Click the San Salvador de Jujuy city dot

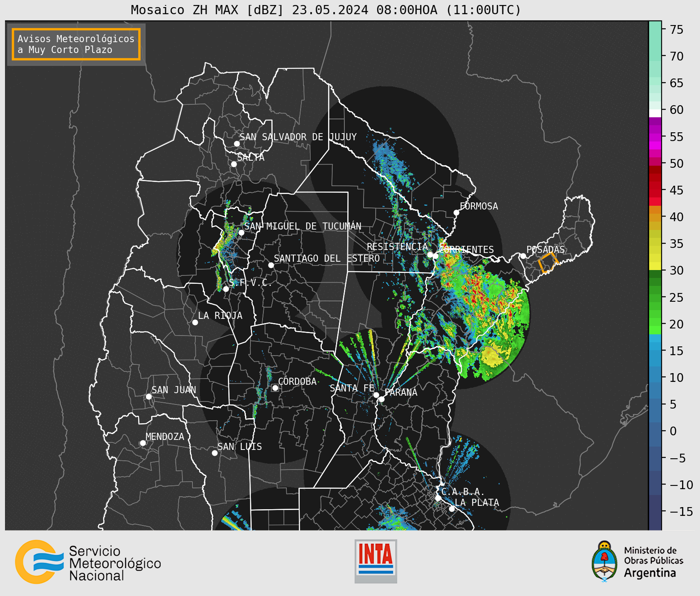pos(237,144)
